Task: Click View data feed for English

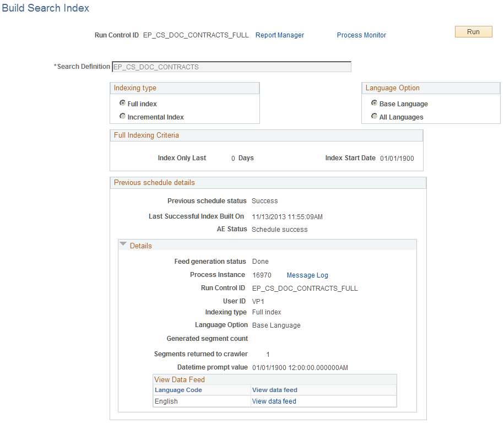Action: [274, 401]
